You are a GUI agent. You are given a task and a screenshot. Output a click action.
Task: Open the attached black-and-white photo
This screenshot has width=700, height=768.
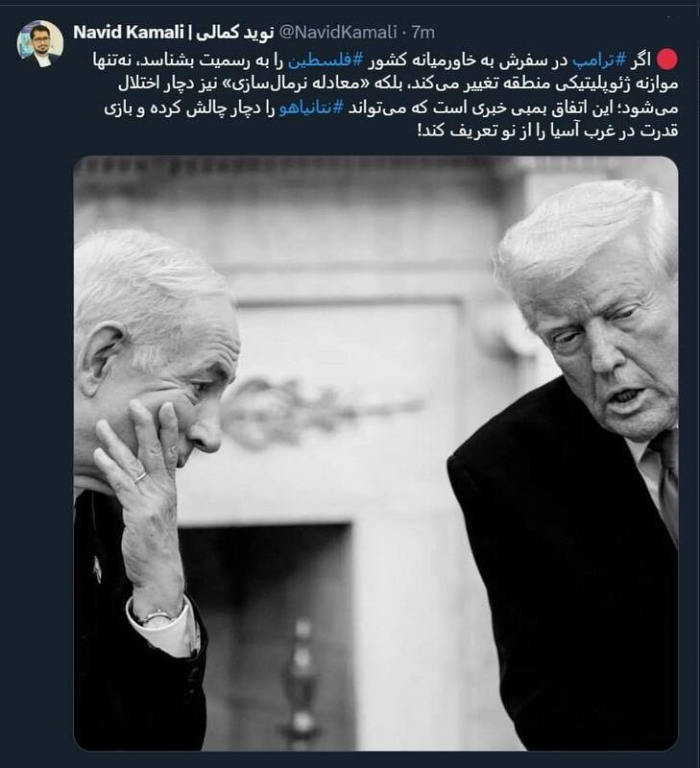[375, 453]
